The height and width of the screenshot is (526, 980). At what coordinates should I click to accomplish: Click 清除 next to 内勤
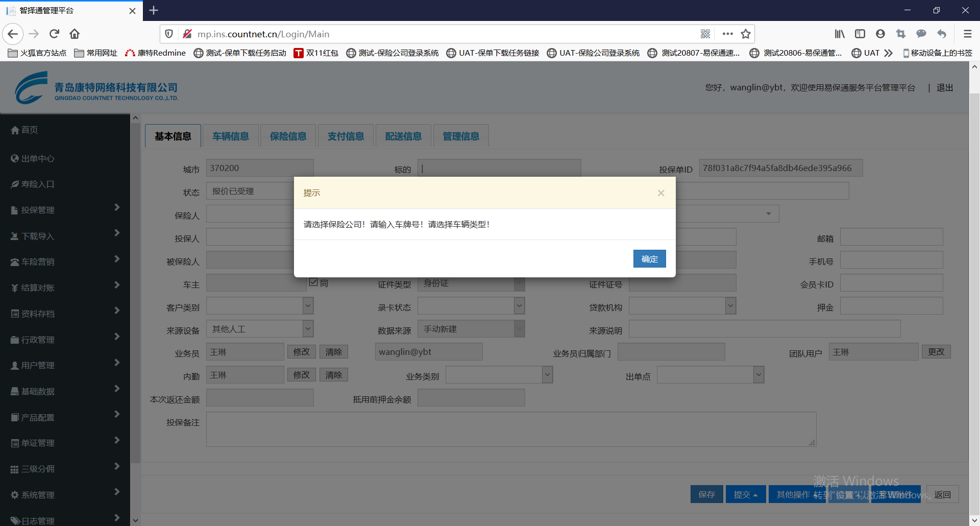tap(334, 375)
